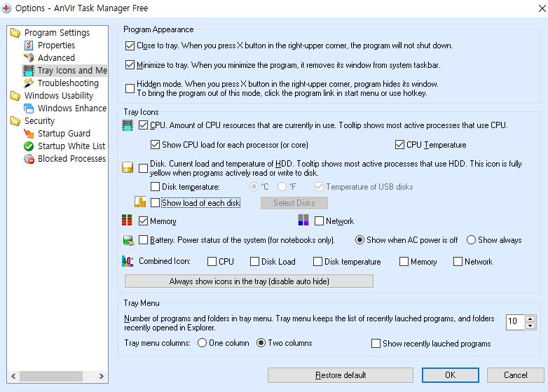The image size is (548, 392).
Task: Open Properties settings page
Action: coord(56,45)
